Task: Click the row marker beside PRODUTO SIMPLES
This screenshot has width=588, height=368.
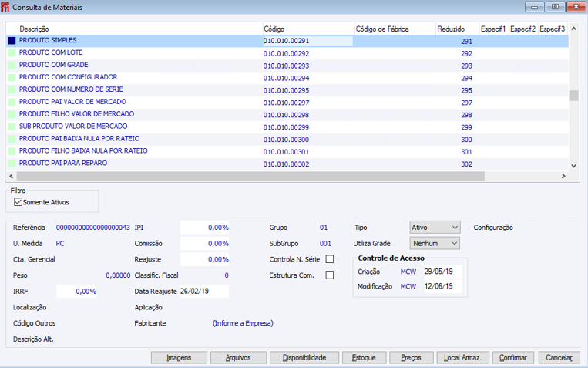Action: (12, 41)
